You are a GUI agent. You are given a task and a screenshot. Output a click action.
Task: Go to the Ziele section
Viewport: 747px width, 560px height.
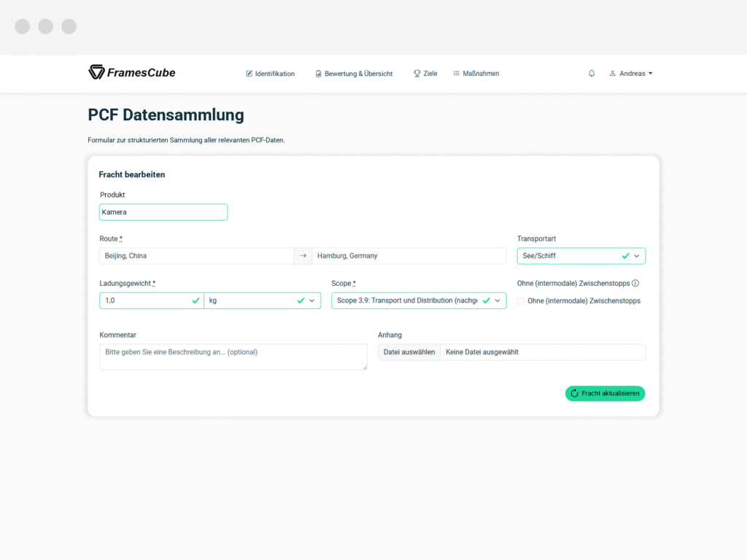tap(425, 74)
